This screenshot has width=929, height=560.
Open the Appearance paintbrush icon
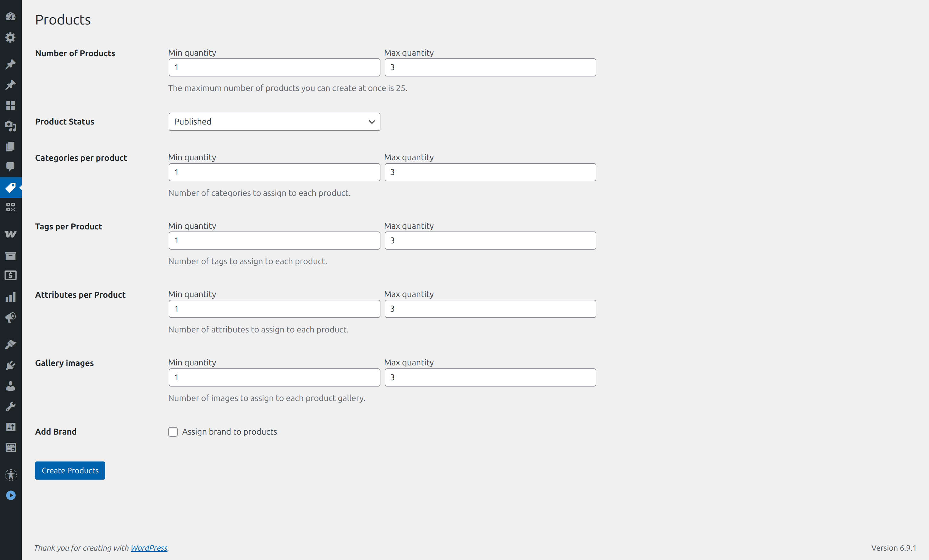[11, 345]
